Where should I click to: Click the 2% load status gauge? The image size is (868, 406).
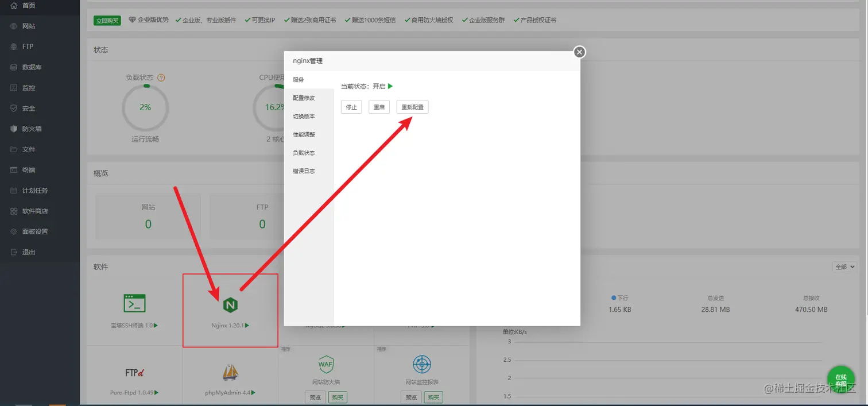(145, 107)
